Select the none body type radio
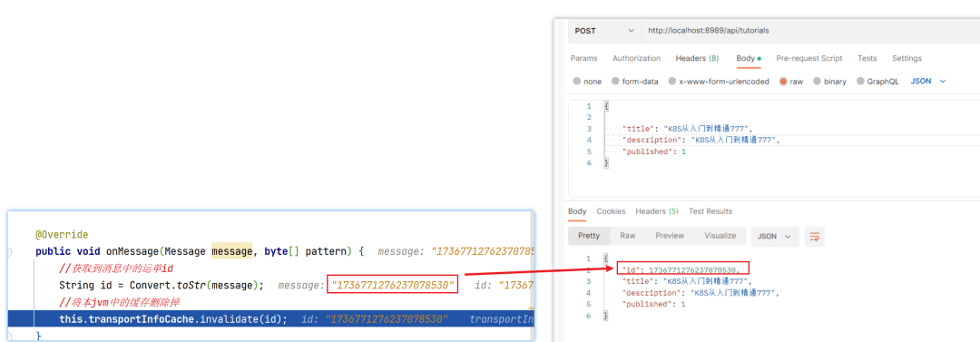 tap(577, 82)
